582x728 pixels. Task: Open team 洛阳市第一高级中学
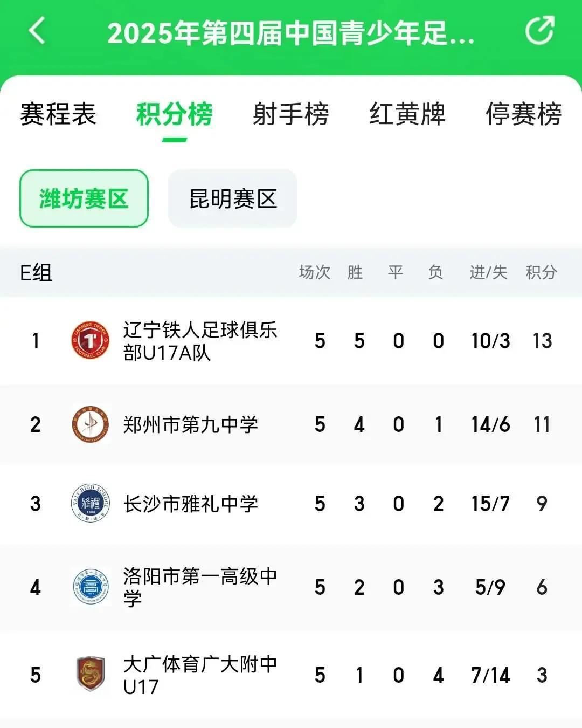coord(200,587)
